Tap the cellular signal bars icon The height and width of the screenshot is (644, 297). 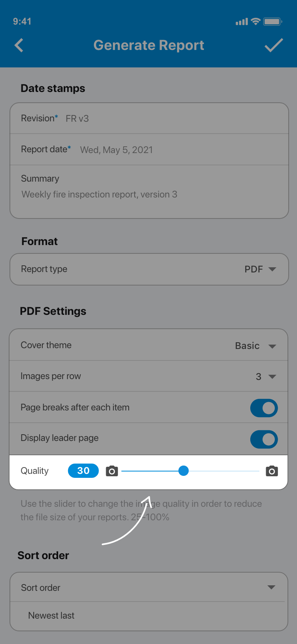tap(242, 22)
